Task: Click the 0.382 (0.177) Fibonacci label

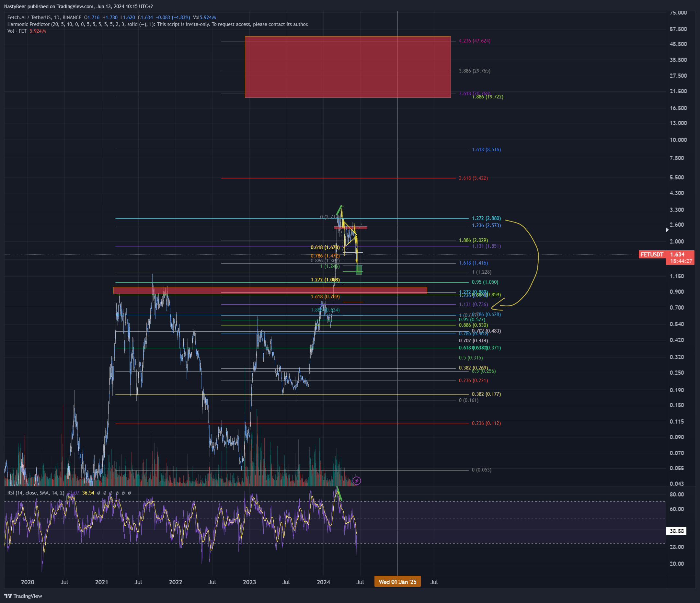Action: (486, 394)
